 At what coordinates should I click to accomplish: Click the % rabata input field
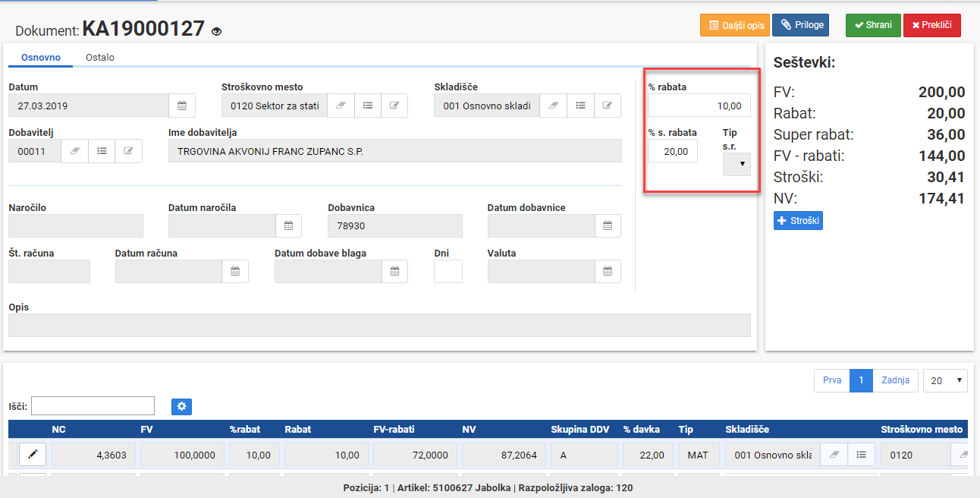tap(699, 106)
